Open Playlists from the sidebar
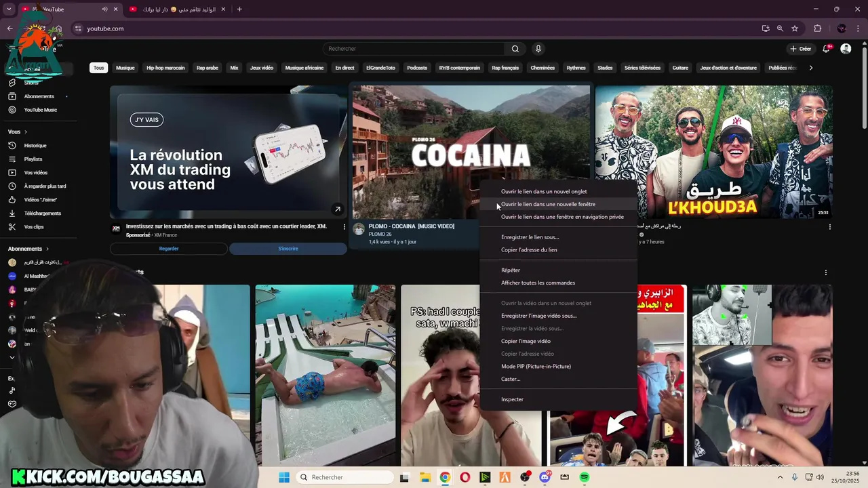Viewport: 868px width, 488px height. click(34, 159)
